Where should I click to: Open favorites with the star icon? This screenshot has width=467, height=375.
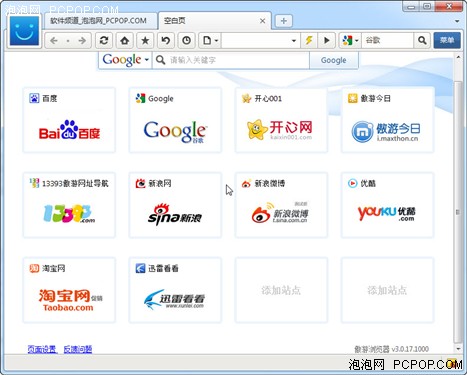(145, 41)
